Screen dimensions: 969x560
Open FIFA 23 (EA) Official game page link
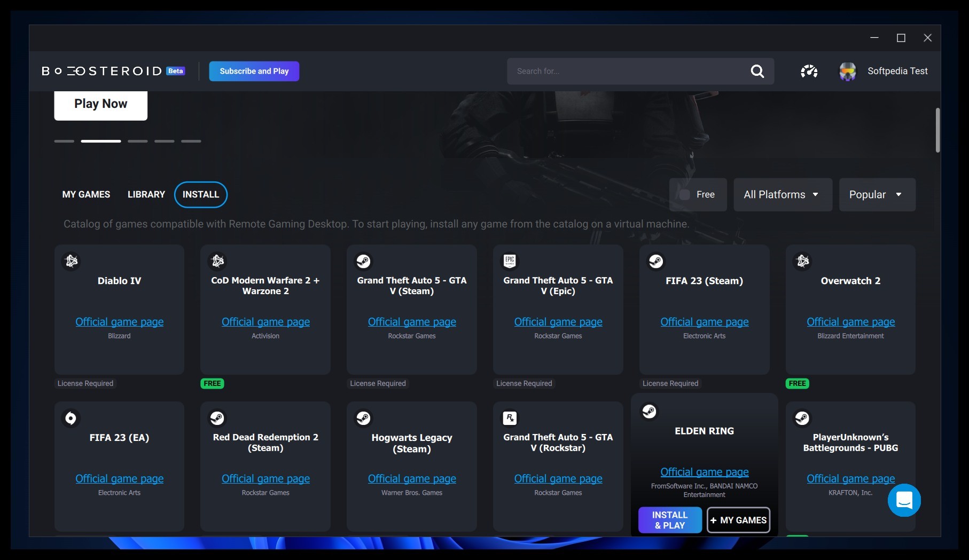coord(120,479)
